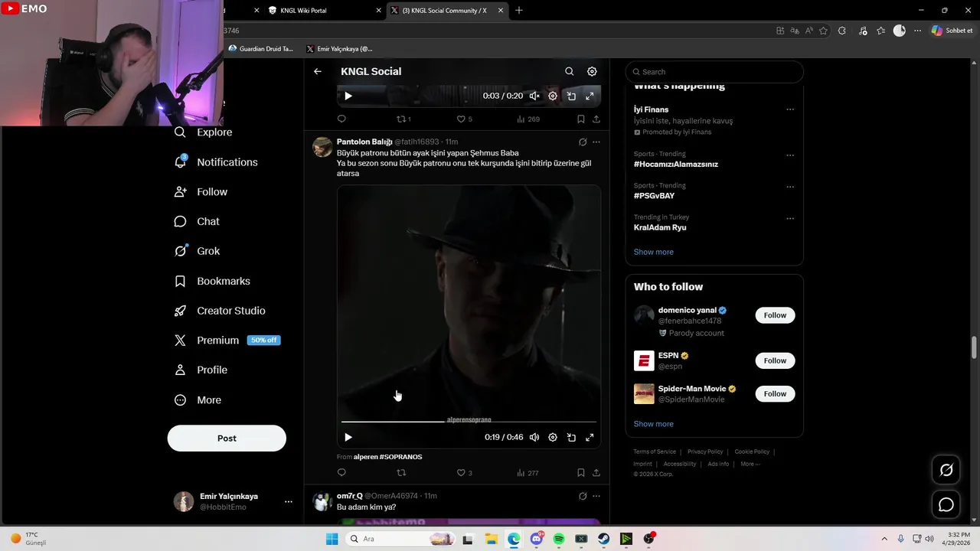980x551 pixels.
Task: Open options for İyi Finans promoted trend
Action: (x=790, y=109)
